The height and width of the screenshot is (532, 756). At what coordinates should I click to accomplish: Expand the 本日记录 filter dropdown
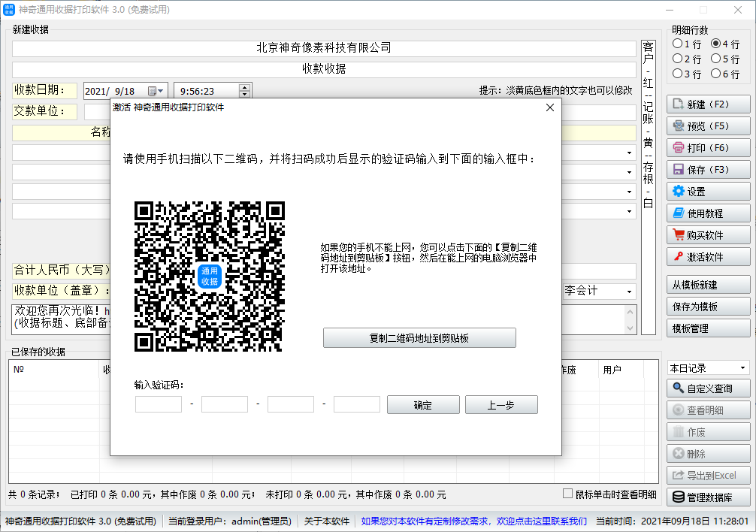(742, 368)
